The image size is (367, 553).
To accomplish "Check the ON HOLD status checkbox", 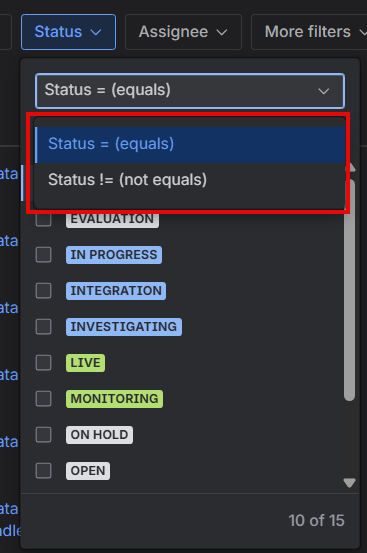I will 44,434.
